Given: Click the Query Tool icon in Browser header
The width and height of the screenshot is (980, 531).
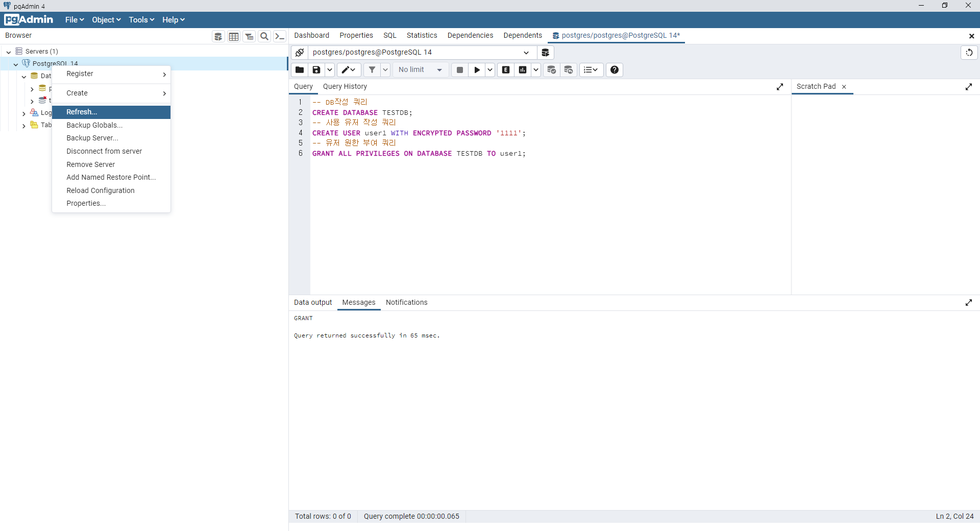Looking at the screenshot, I should pyautogui.click(x=218, y=36).
